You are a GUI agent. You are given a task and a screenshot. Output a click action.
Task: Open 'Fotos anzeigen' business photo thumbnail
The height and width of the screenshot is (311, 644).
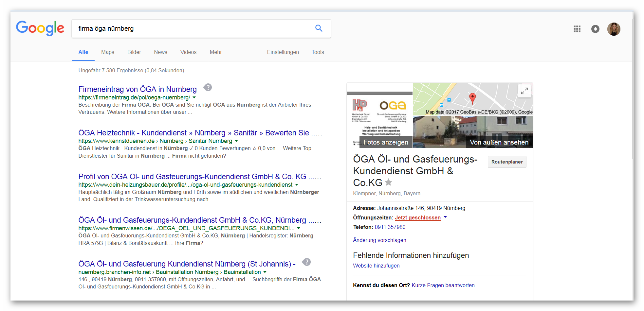380,115
